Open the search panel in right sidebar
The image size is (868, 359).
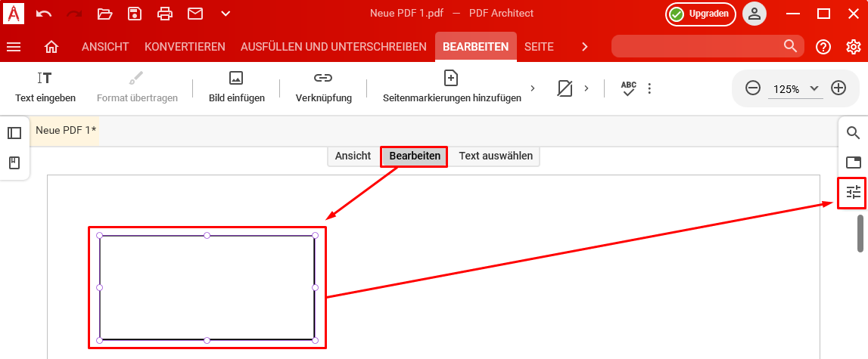853,133
